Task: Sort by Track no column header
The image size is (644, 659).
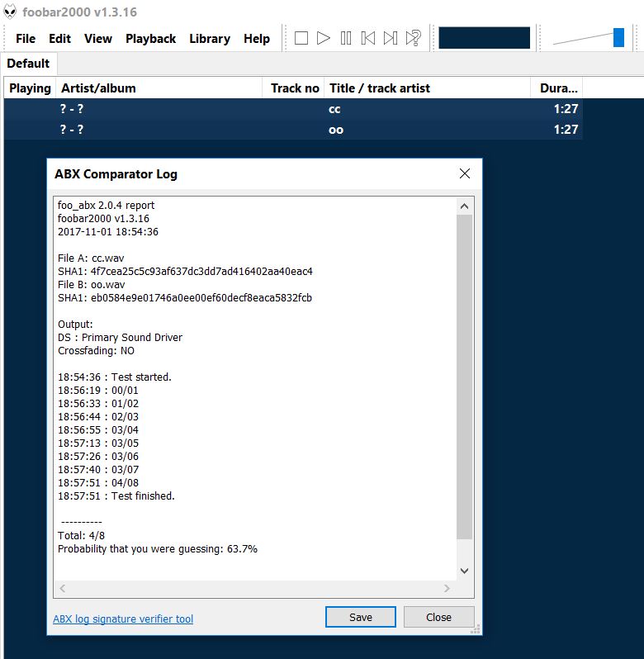Action: [293, 88]
